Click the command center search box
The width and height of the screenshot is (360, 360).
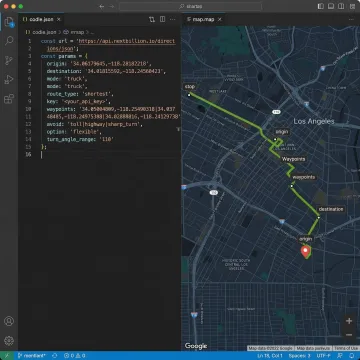pyautogui.click(x=190, y=6)
